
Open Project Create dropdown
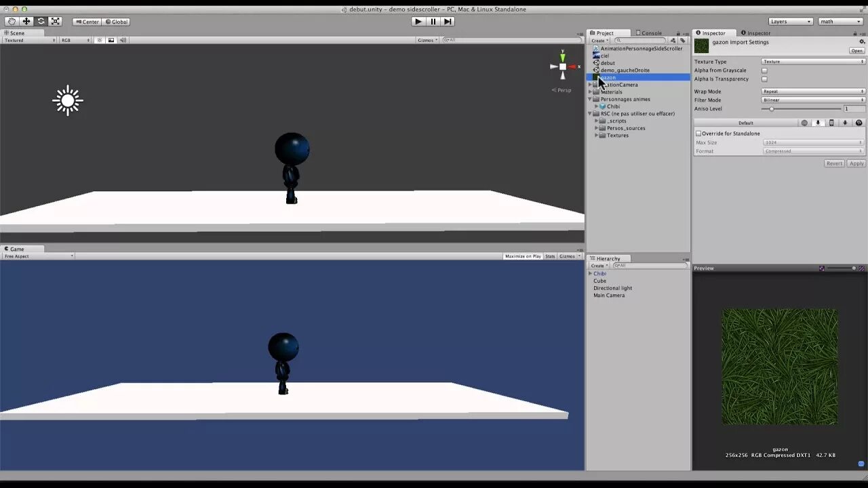pos(598,41)
